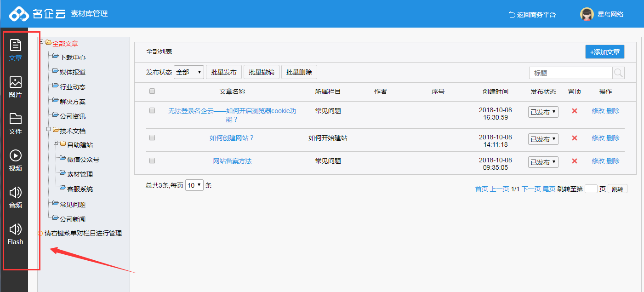Open the per-page count dropdown showing 10

[194, 185]
